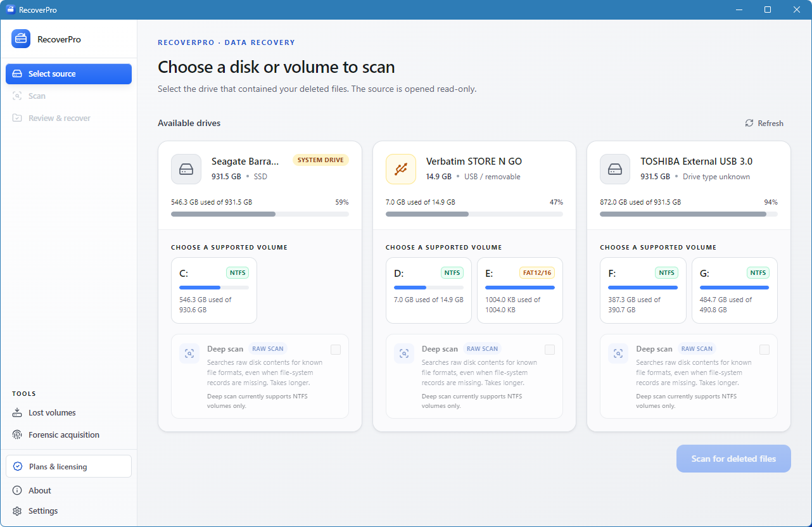Select the E: FAT12/16 volume

point(520,291)
